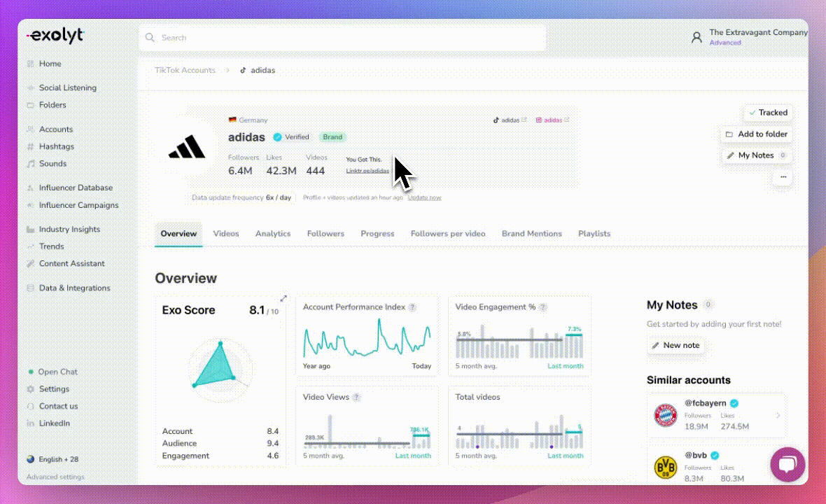Expand the English + 28 language selector
Viewport: 826px width, 504px height.
pos(52,459)
